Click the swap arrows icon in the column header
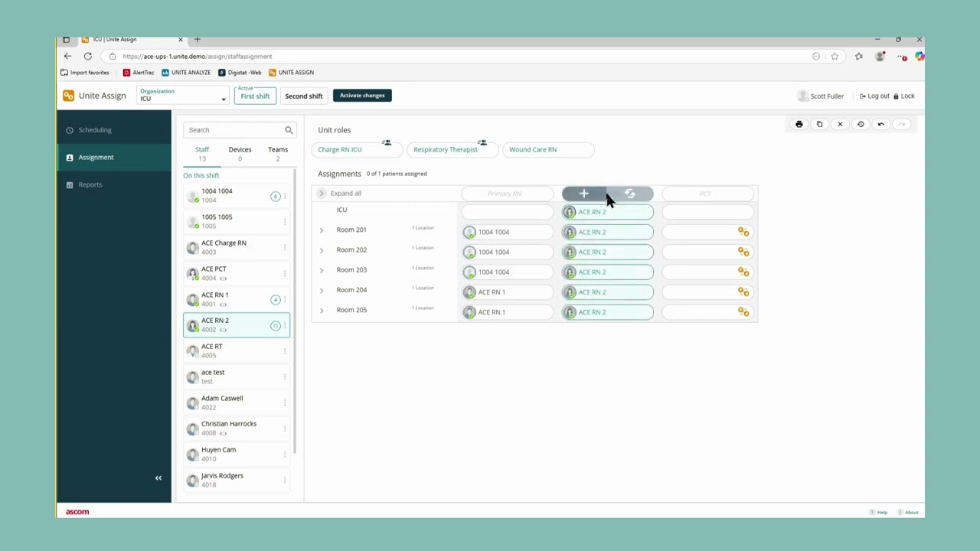The width and height of the screenshot is (980, 551). coord(630,194)
